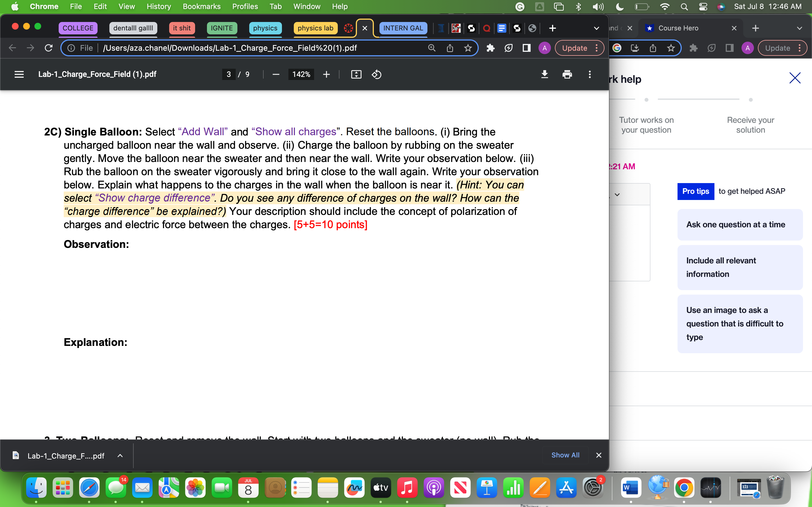Click the Update browser button
The width and height of the screenshot is (812, 507).
point(574,48)
